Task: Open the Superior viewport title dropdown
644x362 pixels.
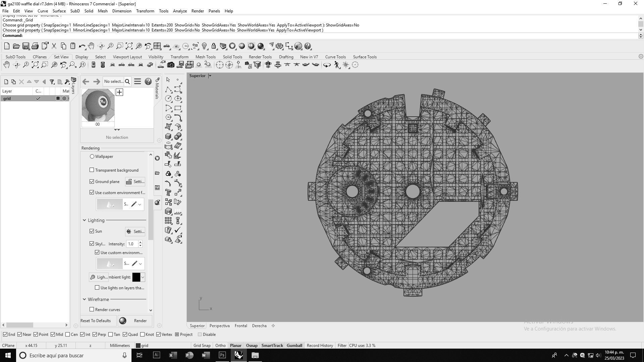Action: point(210,76)
